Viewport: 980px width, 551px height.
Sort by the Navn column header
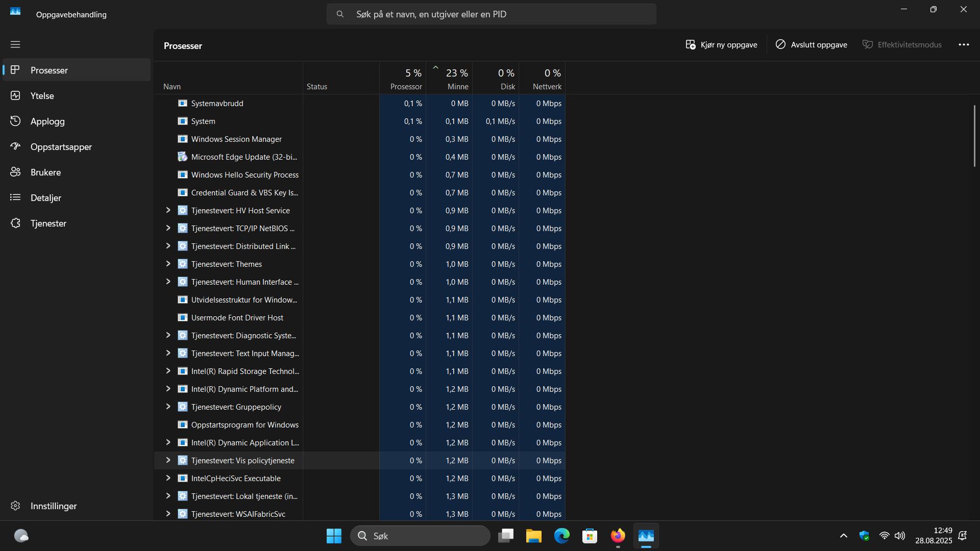(x=228, y=78)
